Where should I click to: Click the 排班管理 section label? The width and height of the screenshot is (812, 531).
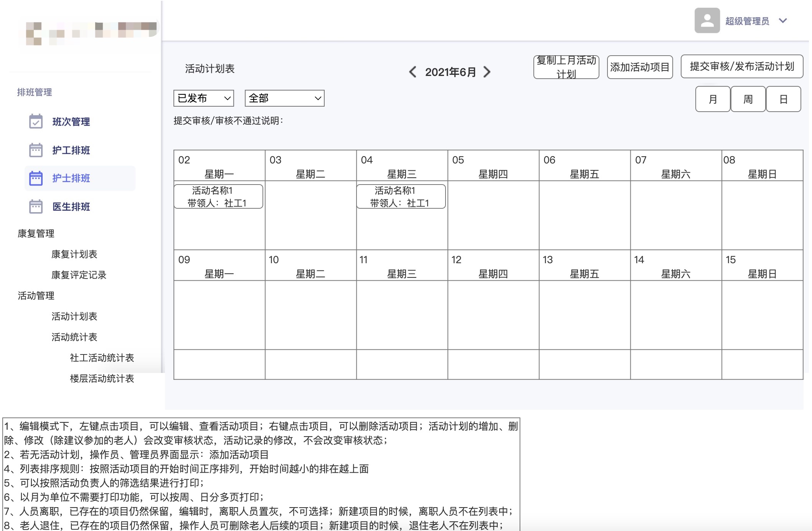click(35, 92)
